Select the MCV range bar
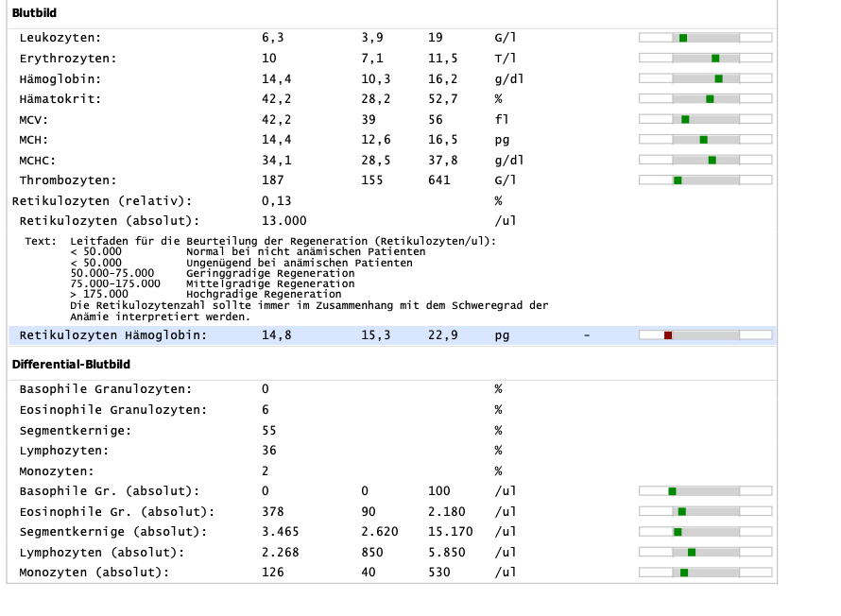Image resolution: width=841 pixels, height=616 pixels. tap(705, 119)
